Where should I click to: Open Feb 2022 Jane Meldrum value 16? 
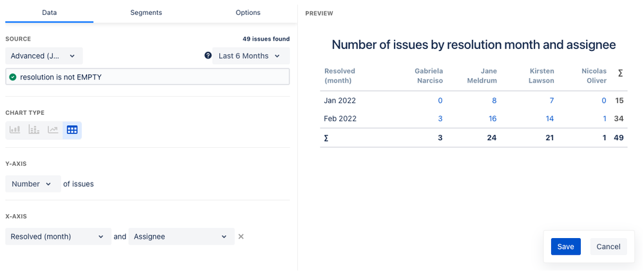click(x=493, y=119)
